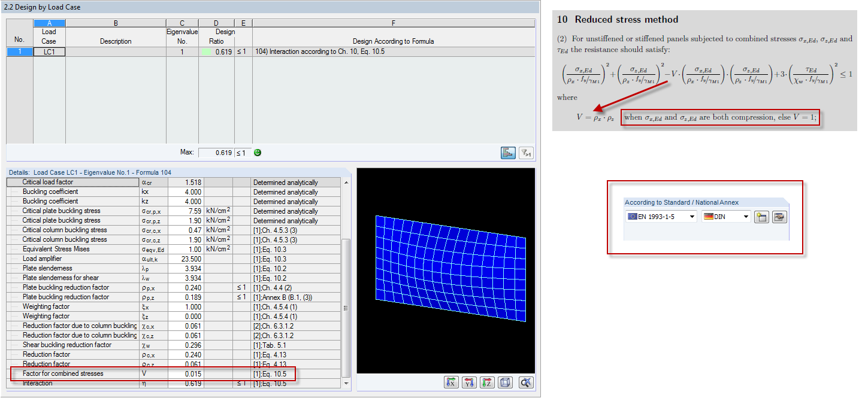The width and height of the screenshot is (868, 398).
Task: Click the 1.518 critical load factor value
Action: [x=186, y=183]
